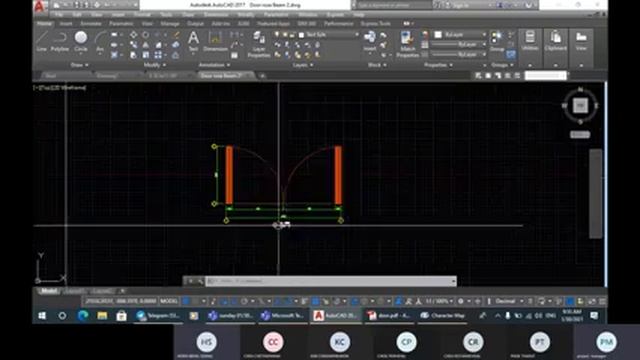Click the Windows Start button
Viewport: 640px width, 360px height.
[x=42, y=316]
